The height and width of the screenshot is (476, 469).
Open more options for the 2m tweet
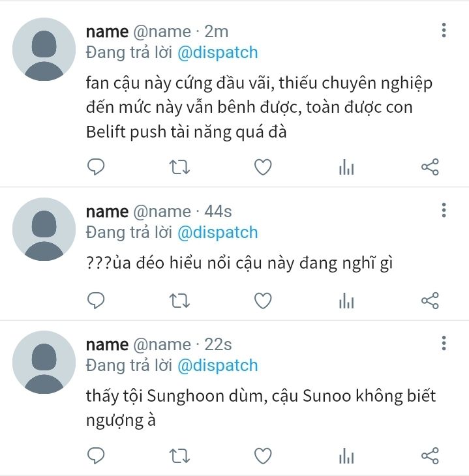tap(444, 30)
